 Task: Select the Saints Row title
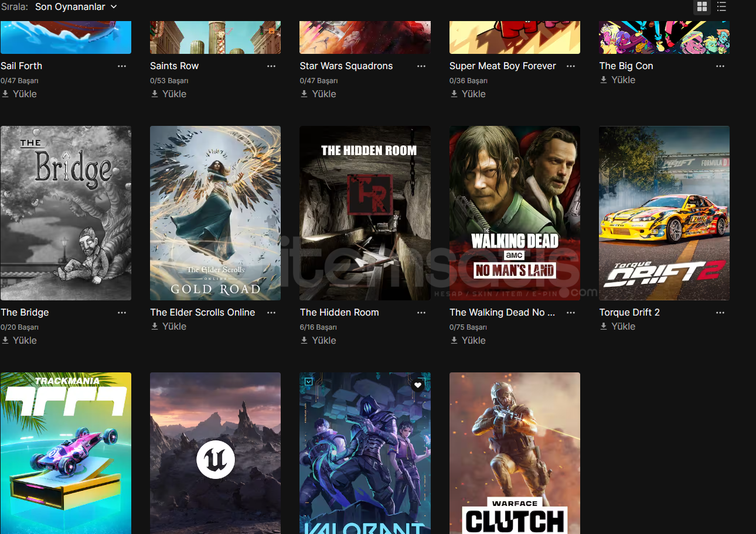(175, 66)
